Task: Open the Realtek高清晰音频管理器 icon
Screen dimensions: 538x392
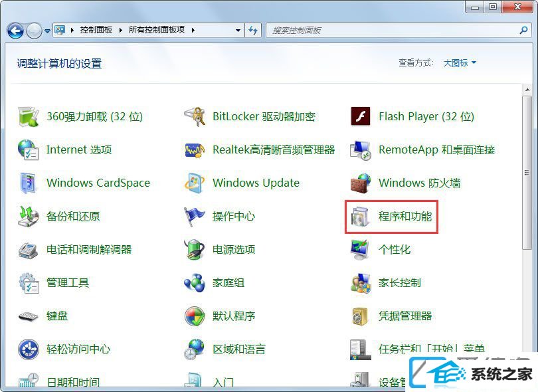Action: click(x=195, y=150)
